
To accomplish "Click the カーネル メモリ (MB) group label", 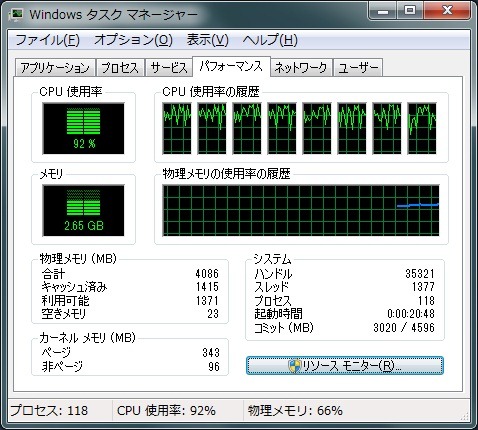I will click(x=87, y=338).
